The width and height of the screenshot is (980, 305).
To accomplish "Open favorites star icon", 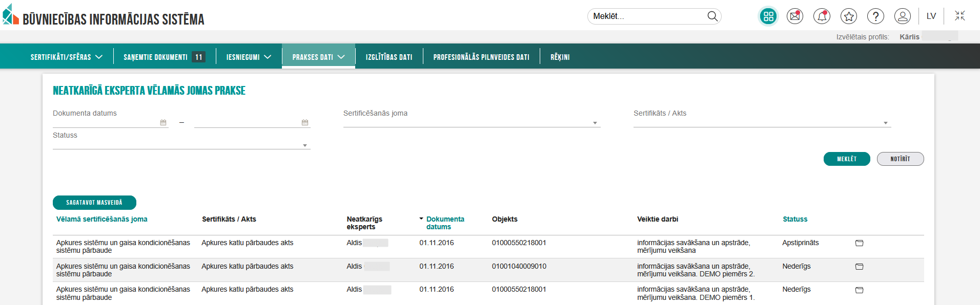I will click(849, 16).
